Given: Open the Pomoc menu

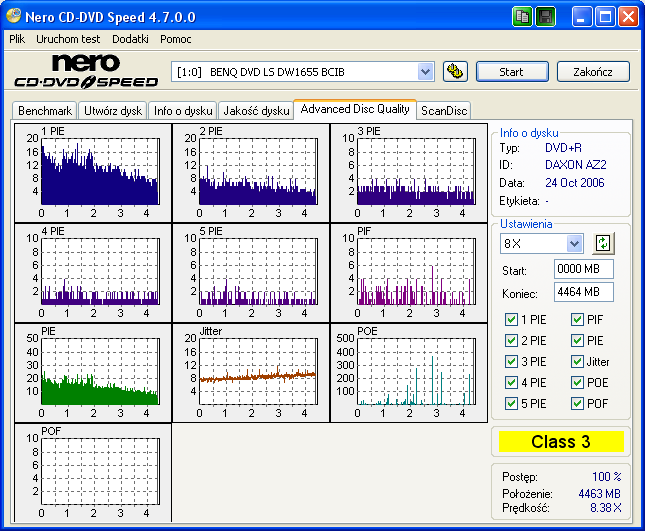Looking at the screenshot, I should click(176, 39).
